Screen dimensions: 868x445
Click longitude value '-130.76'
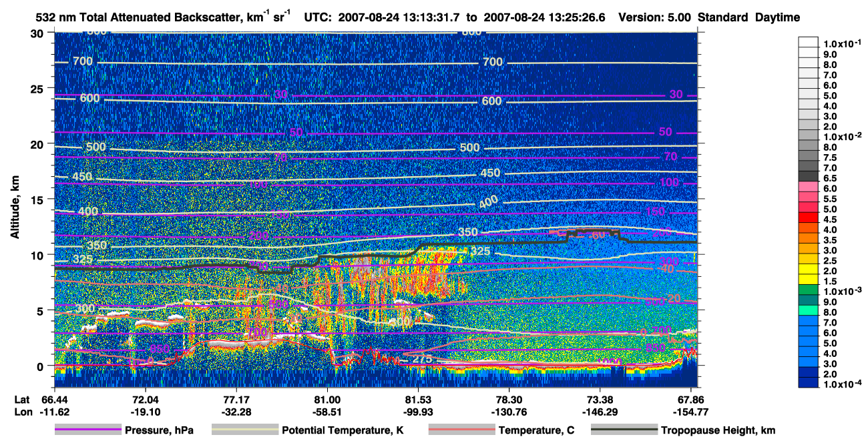509,412
